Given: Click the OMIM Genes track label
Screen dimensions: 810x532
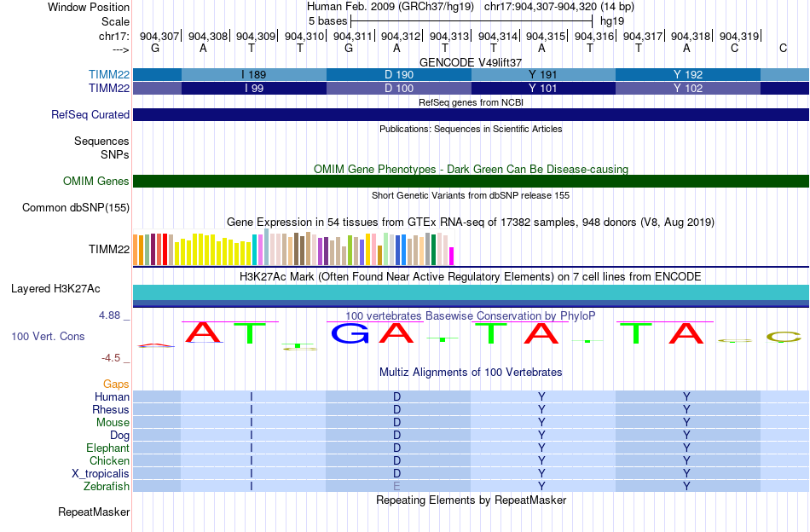Looking at the screenshot, I should pos(96,181).
